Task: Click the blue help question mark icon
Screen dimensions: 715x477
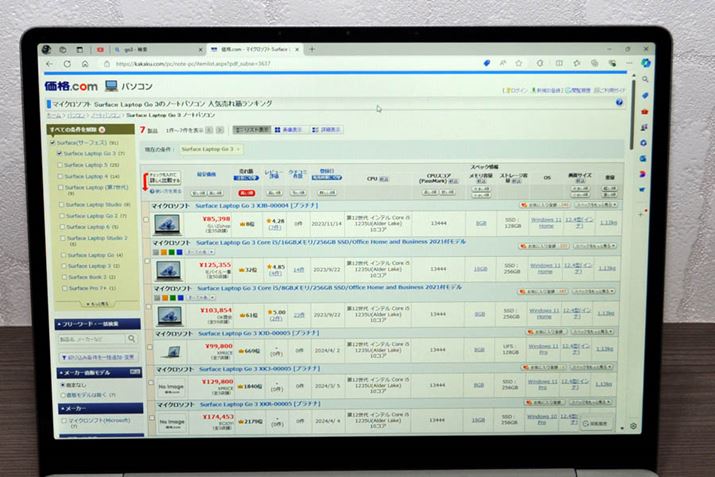Action: (620, 102)
